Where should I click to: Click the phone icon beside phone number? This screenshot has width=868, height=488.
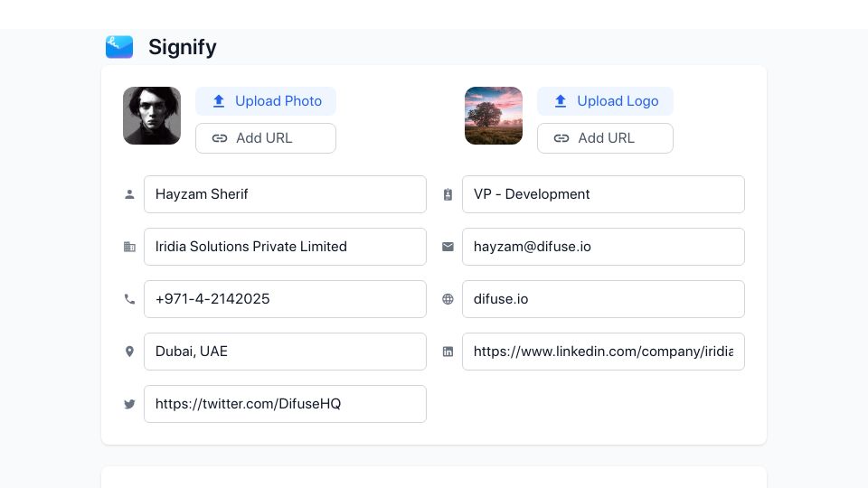click(x=129, y=299)
